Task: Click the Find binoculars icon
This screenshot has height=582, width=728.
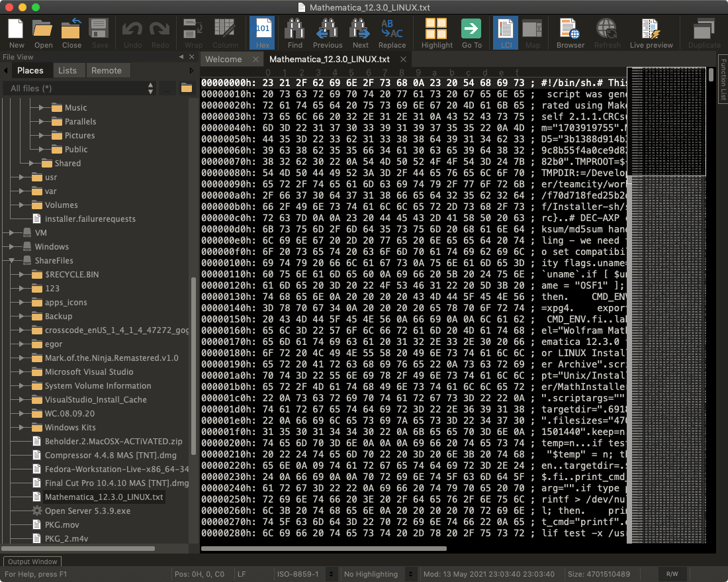Action: pos(295,30)
